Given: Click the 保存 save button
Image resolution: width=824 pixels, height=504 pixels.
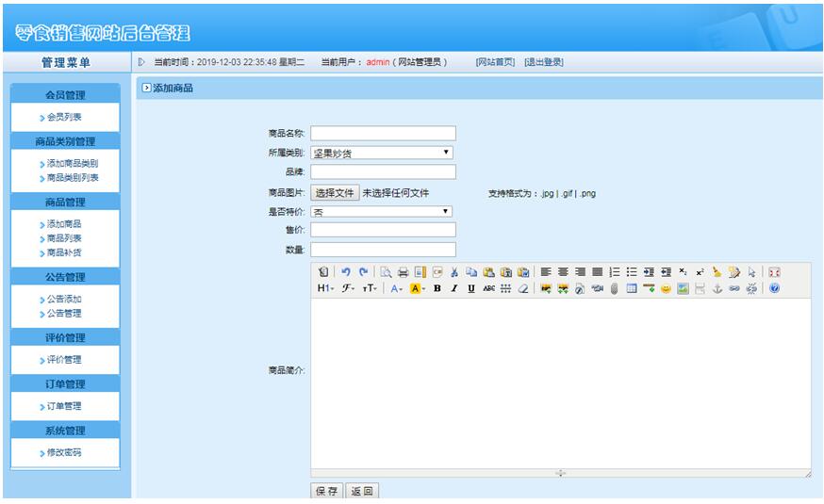Looking at the screenshot, I should click(x=327, y=491).
